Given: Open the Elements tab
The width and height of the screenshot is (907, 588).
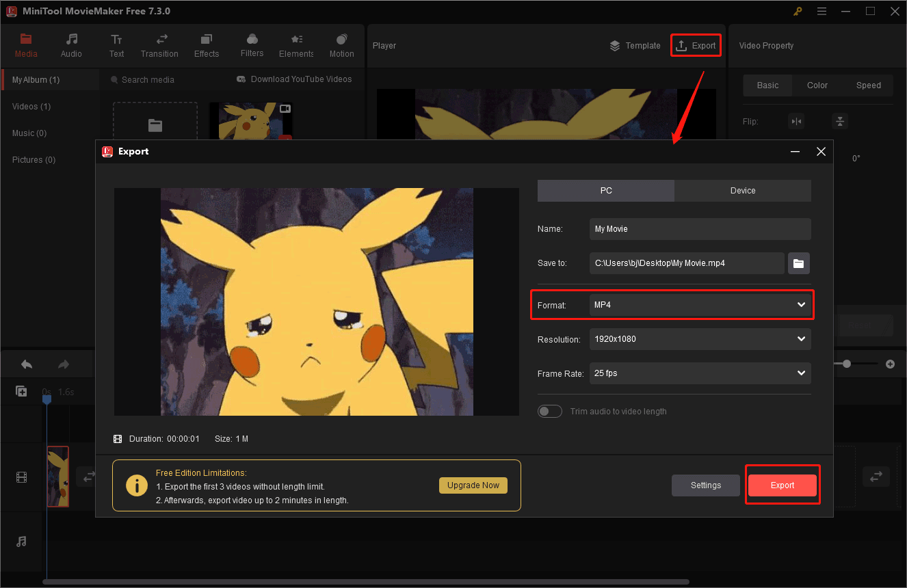Looking at the screenshot, I should (296, 46).
